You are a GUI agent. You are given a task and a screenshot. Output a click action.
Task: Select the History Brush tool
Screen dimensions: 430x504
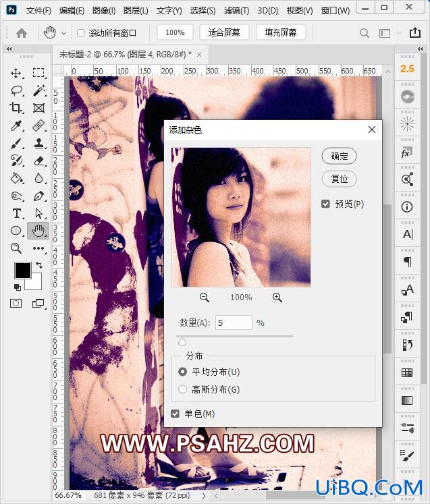click(x=16, y=161)
